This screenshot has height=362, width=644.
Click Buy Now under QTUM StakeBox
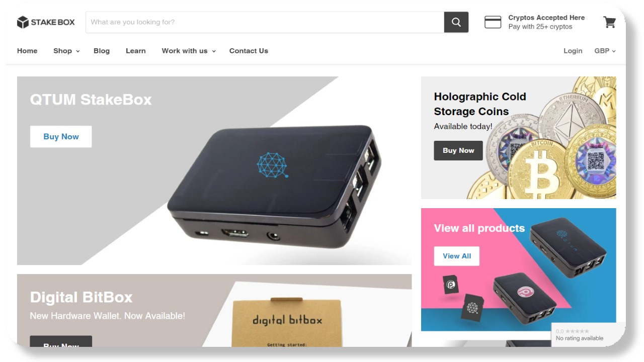pos(61,137)
